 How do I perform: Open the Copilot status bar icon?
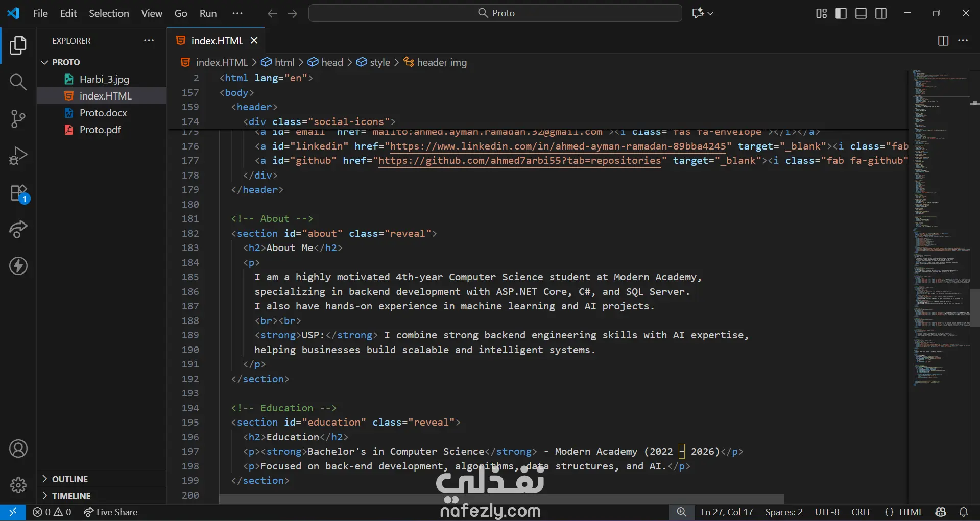941,512
